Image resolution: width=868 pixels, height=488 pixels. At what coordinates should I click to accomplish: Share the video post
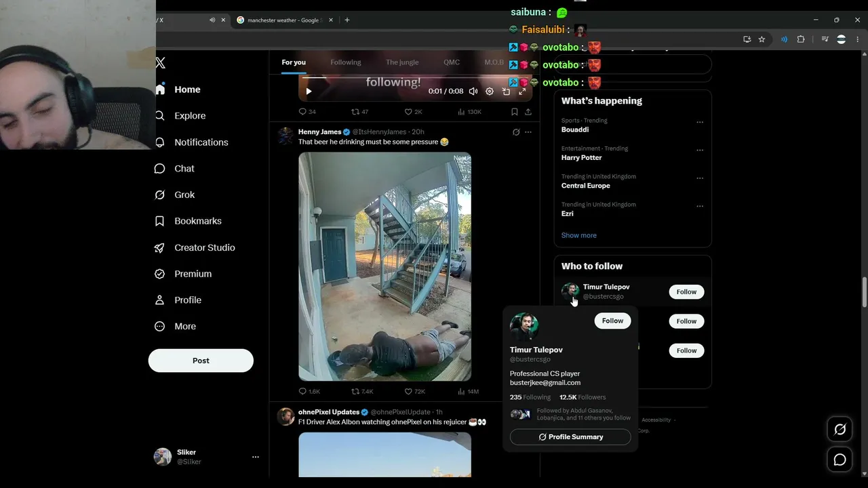(x=528, y=112)
